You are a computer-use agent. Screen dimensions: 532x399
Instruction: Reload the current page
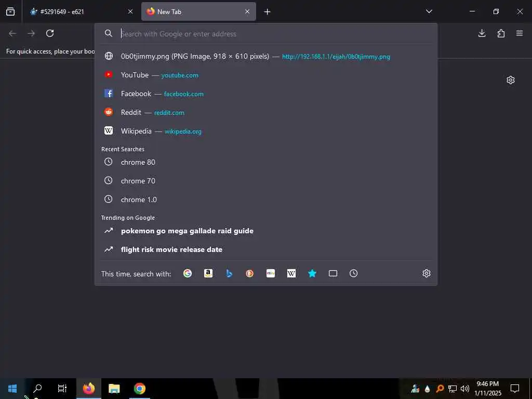(50, 33)
